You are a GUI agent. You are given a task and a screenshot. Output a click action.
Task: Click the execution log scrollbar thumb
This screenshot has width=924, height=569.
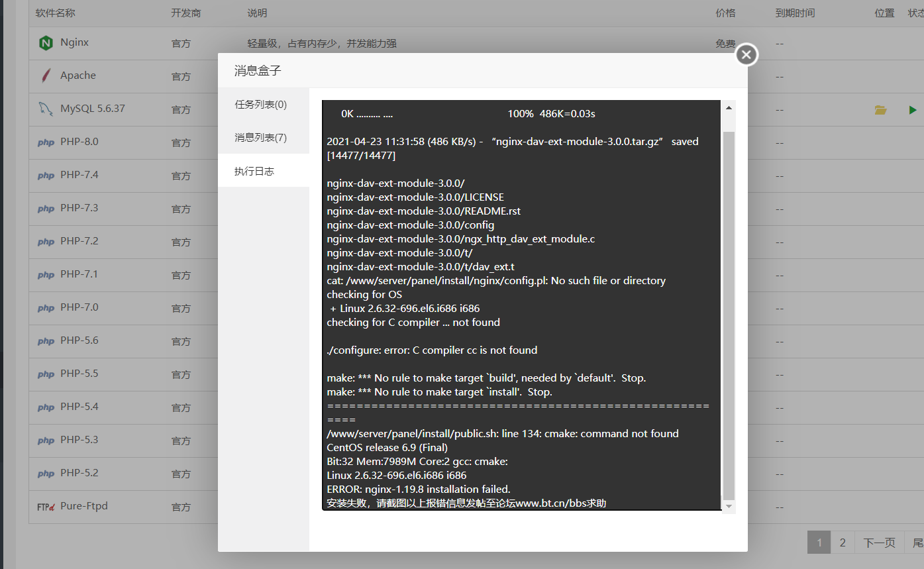click(729, 315)
